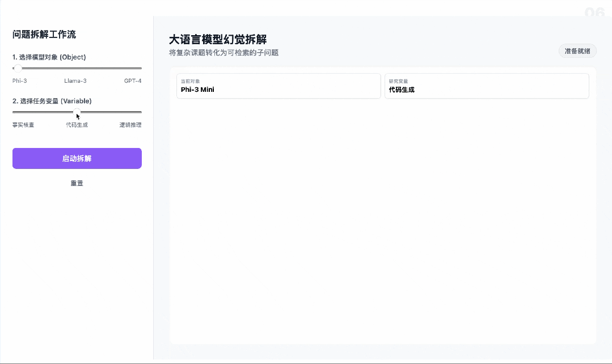The image size is (612, 364).
Task: Click the 问题拆解工作流 sidebar title
Action: (44, 35)
